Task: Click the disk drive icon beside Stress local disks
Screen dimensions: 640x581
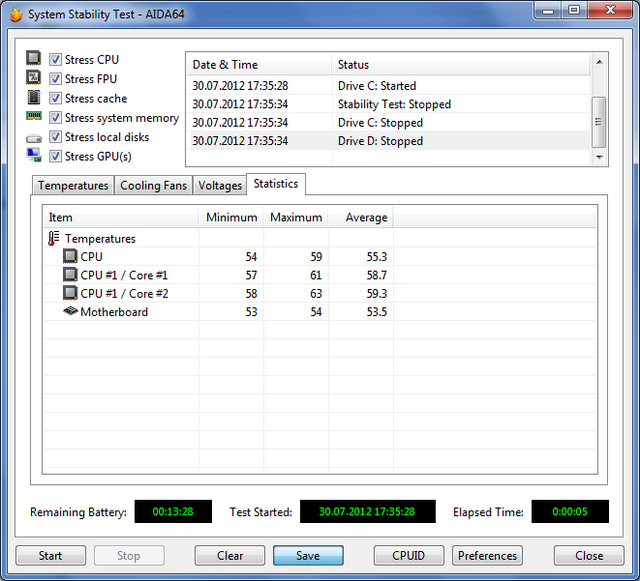Action: point(34,137)
